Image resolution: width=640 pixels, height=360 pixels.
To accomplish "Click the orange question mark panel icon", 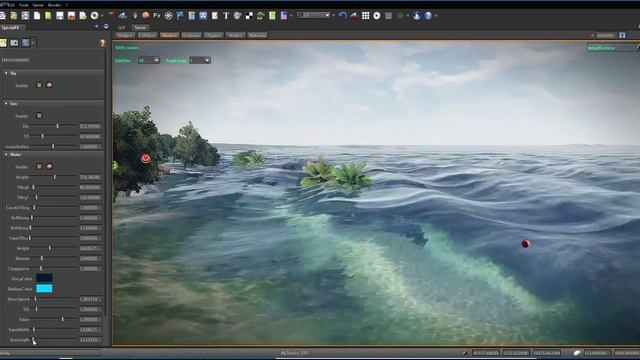I will pyautogui.click(x=102, y=43).
